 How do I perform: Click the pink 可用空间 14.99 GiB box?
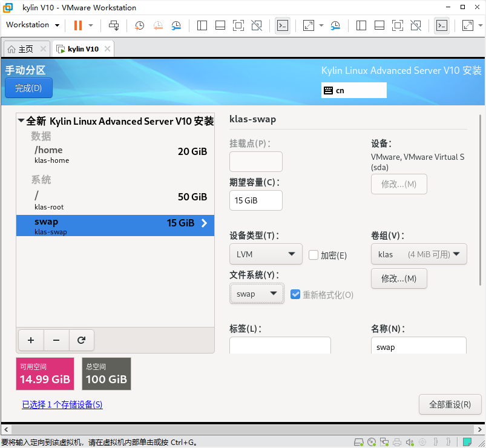coord(45,374)
